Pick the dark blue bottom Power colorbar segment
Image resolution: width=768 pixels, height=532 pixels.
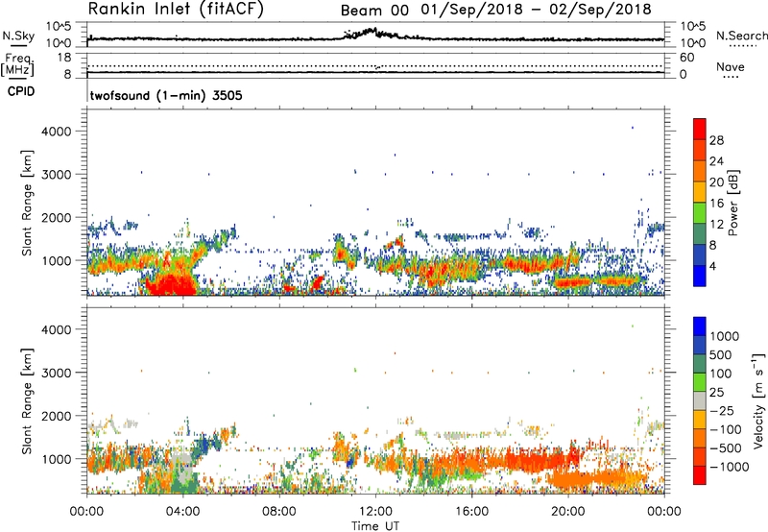click(x=700, y=276)
